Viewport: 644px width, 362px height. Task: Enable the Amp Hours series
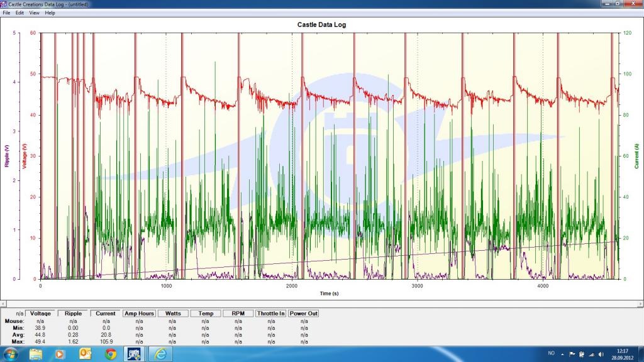click(139, 313)
